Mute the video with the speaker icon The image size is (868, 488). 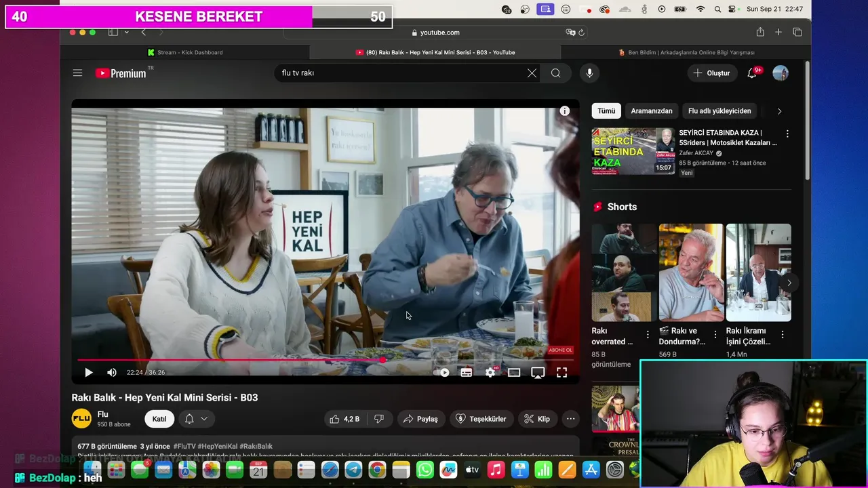click(x=112, y=372)
